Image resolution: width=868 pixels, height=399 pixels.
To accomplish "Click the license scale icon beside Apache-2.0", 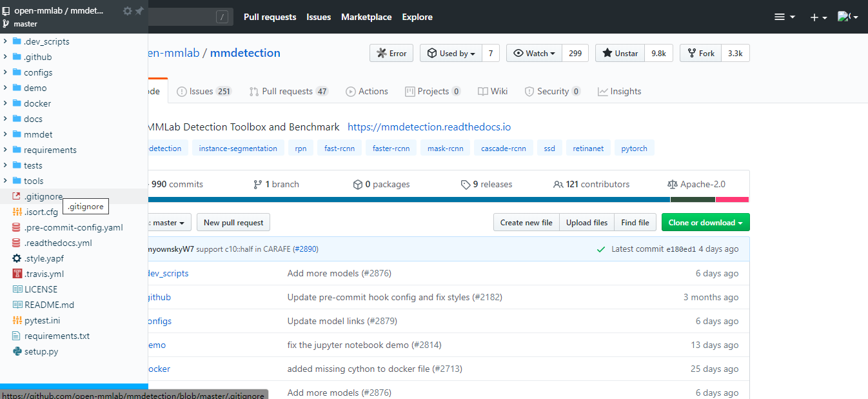I will coord(673,185).
